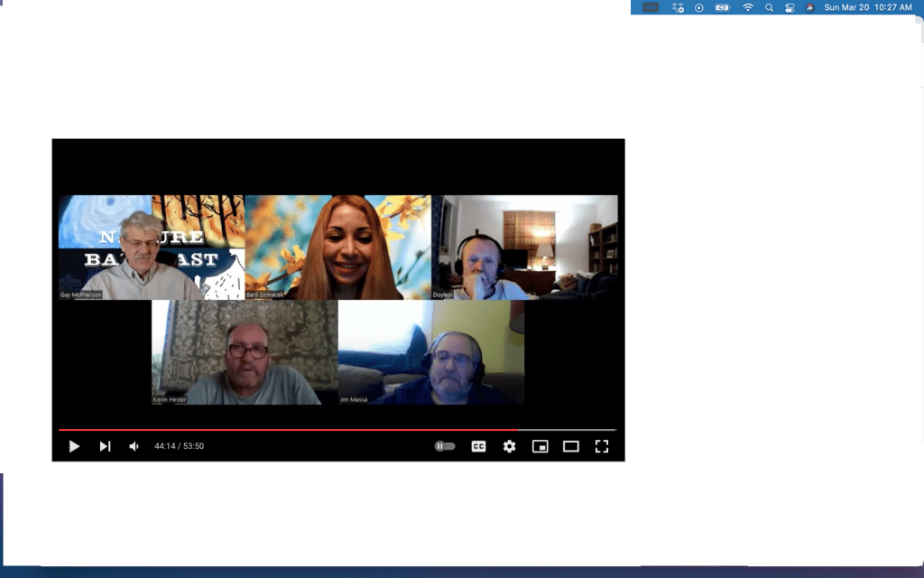Screen dimensions: 924x578
Task: Enable theater mode
Action: coord(570,446)
